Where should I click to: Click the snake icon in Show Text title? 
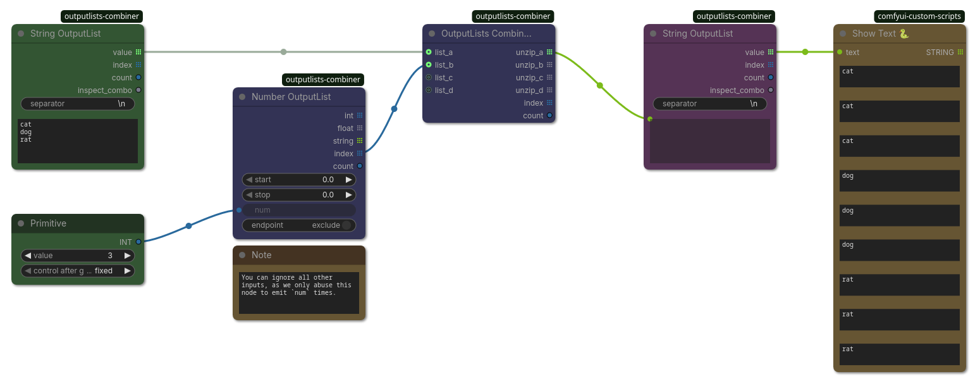pyautogui.click(x=904, y=34)
